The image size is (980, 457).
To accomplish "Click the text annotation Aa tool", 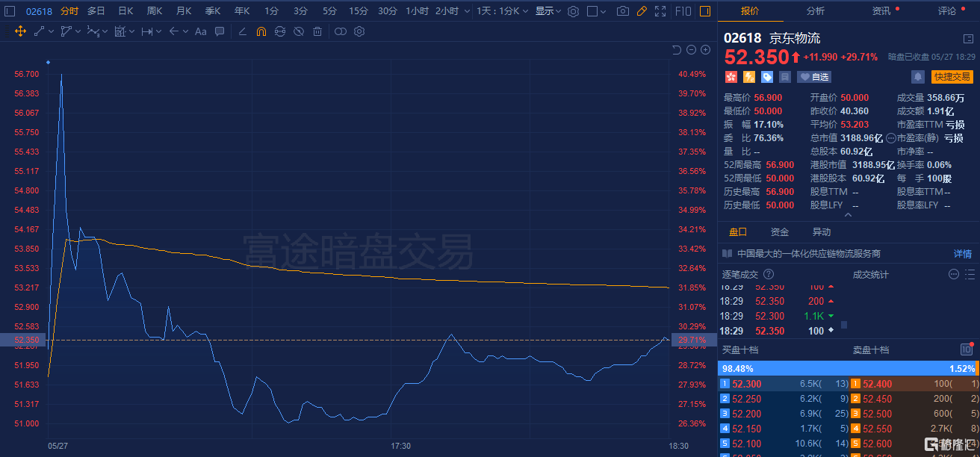I will point(200,31).
